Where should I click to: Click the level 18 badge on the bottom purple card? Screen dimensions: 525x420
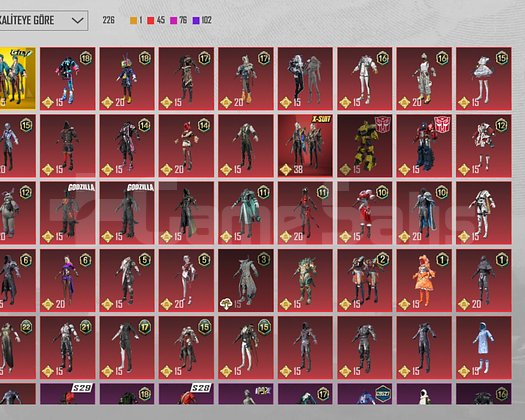click(145, 394)
